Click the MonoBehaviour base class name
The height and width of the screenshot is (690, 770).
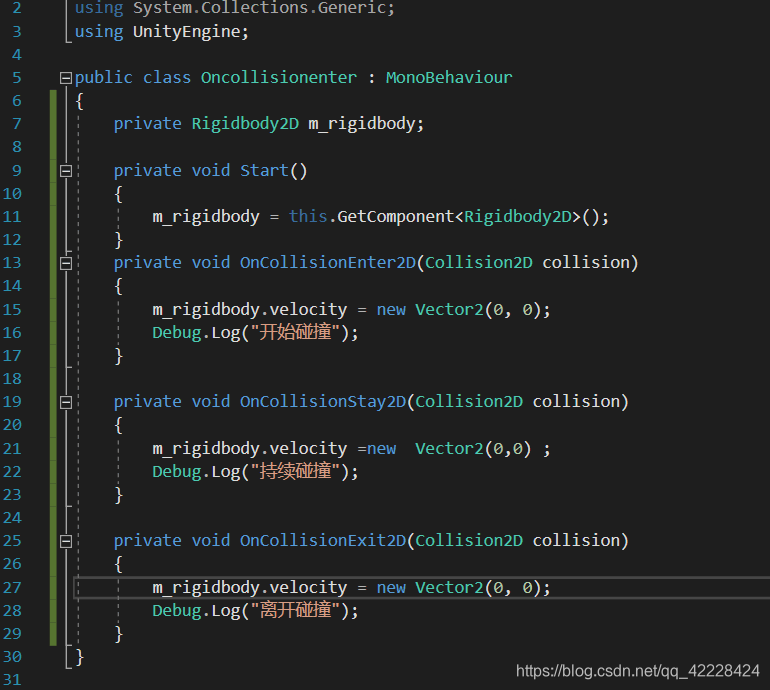point(449,78)
